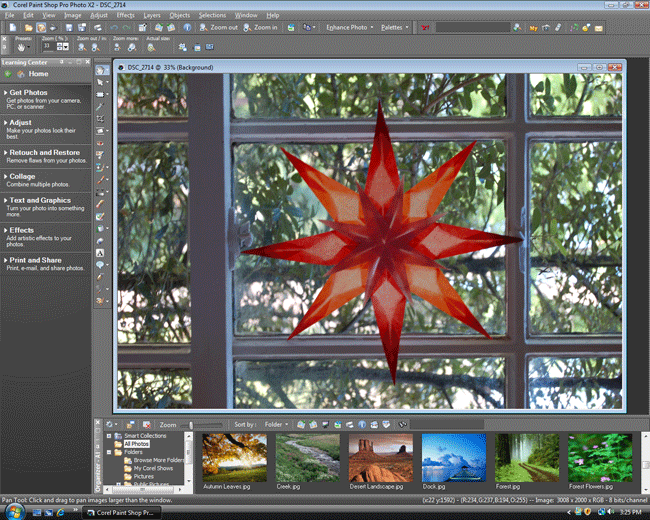
Task: Click the Zoom out button
Action: 218,27
